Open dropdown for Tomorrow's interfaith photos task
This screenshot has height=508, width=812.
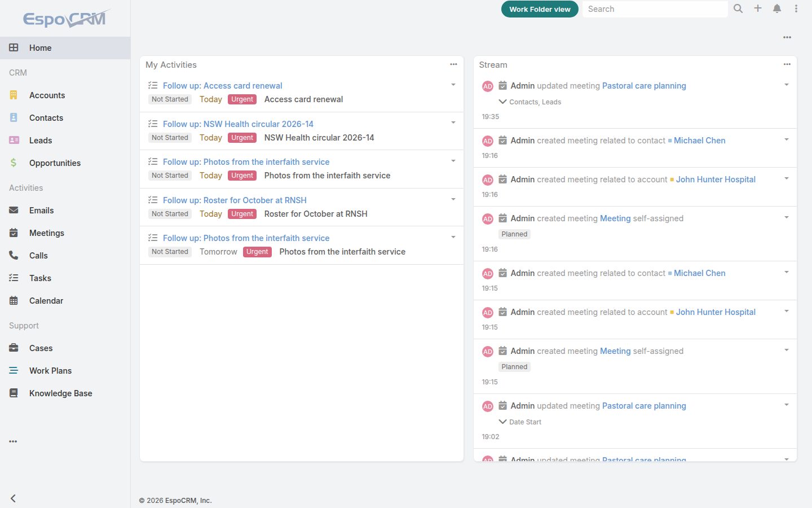(x=453, y=237)
